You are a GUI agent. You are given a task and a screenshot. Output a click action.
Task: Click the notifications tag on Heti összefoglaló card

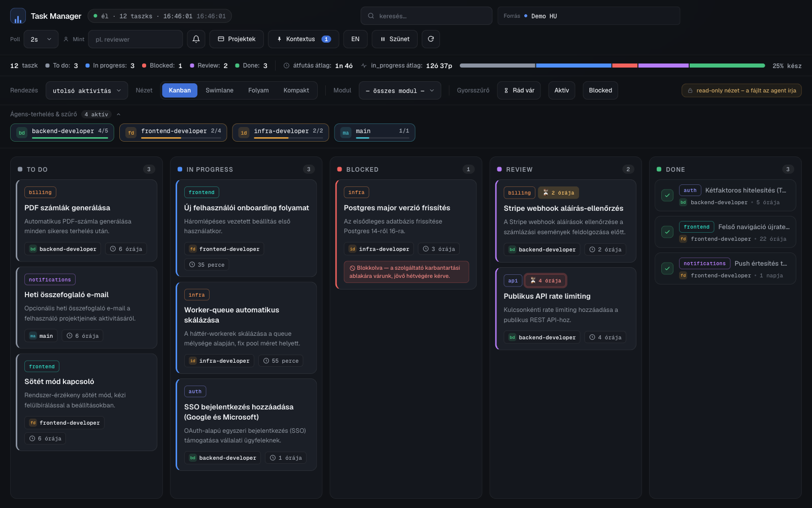(50, 279)
